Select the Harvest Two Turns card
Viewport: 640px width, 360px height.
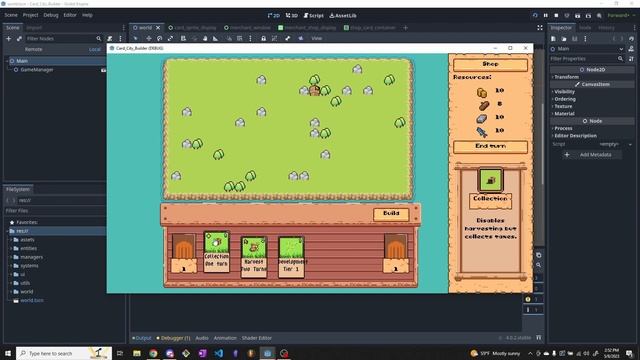254,257
